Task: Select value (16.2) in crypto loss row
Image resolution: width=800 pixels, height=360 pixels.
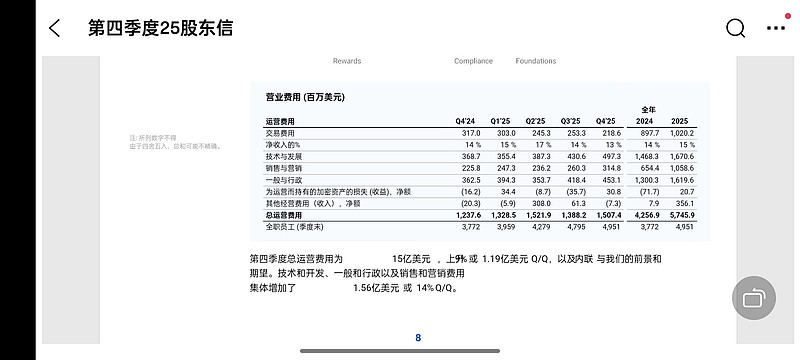Action: tap(470, 192)
